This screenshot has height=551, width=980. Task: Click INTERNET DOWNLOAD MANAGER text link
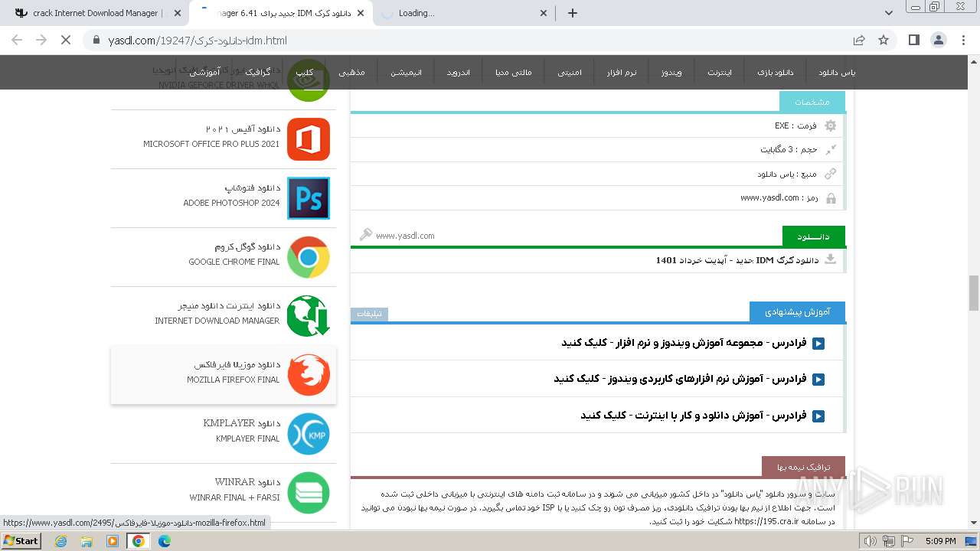(x=217, y=321)
